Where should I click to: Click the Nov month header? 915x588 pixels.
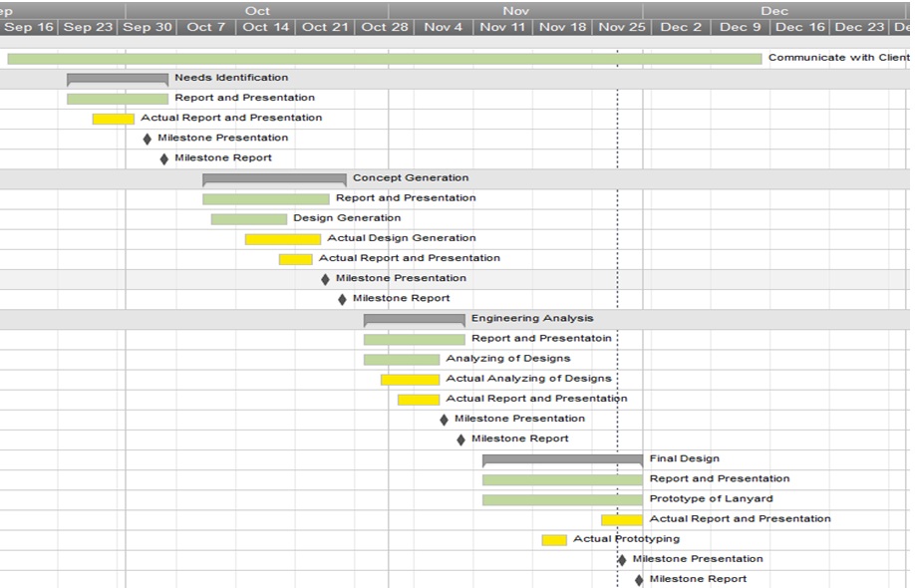(x=515, y=10)
